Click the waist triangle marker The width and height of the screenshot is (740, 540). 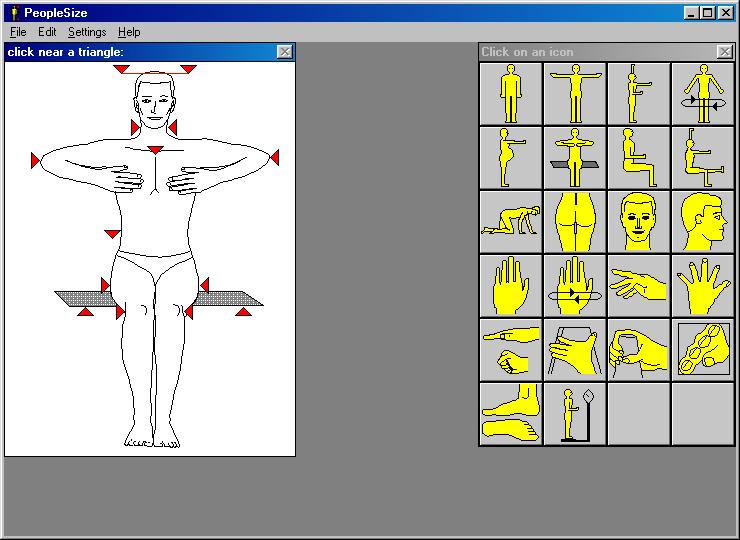tap(112, 234)
